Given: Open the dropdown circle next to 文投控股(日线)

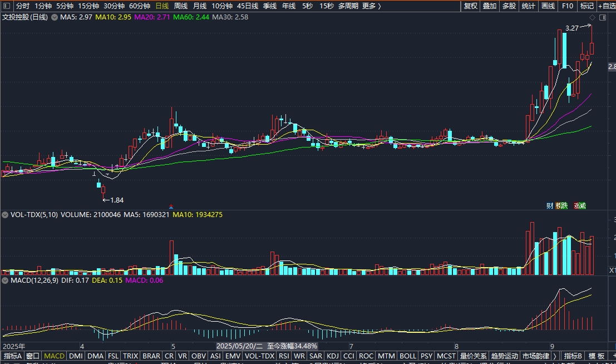Looking at the screenshot, I should (x=54, y=17).
